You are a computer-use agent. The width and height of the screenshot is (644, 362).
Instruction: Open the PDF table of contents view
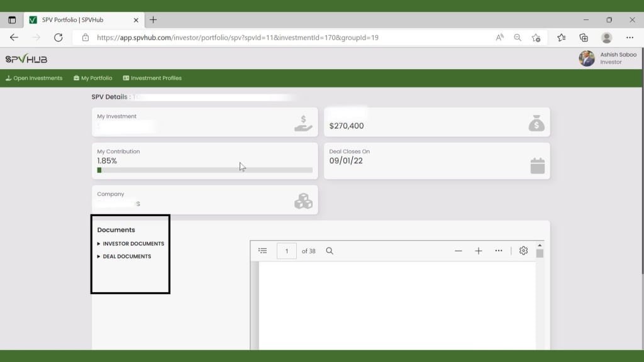[x=262, y=250]
